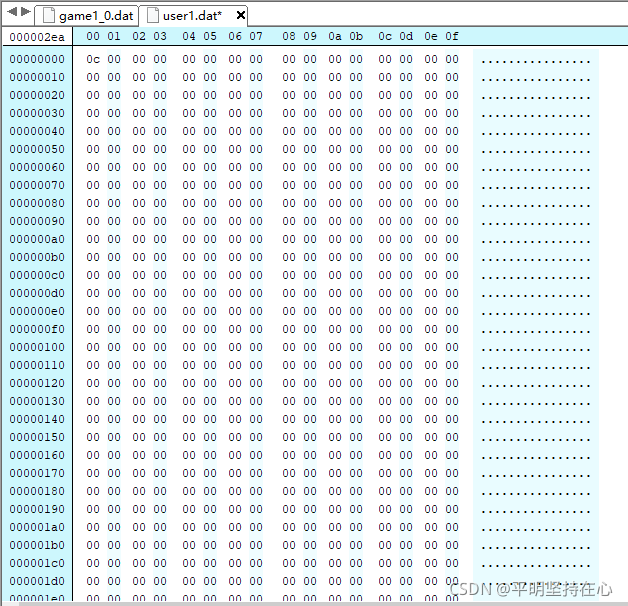
Task: Click the column header 04
Action: coord(189,36)
